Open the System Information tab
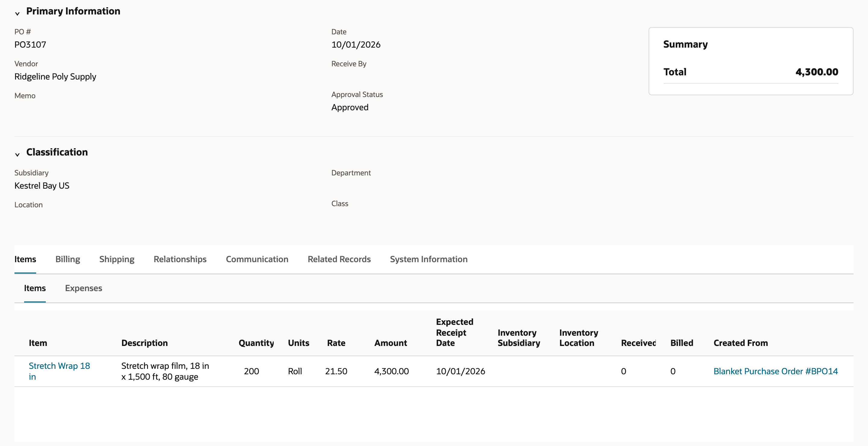The image size is (868, 446). point(429,259)
